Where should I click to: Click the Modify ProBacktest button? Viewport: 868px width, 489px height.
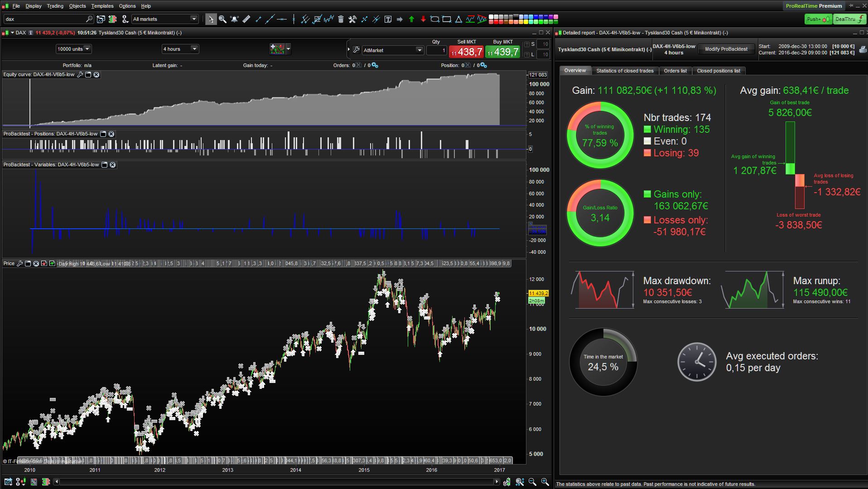pos(726,49)
